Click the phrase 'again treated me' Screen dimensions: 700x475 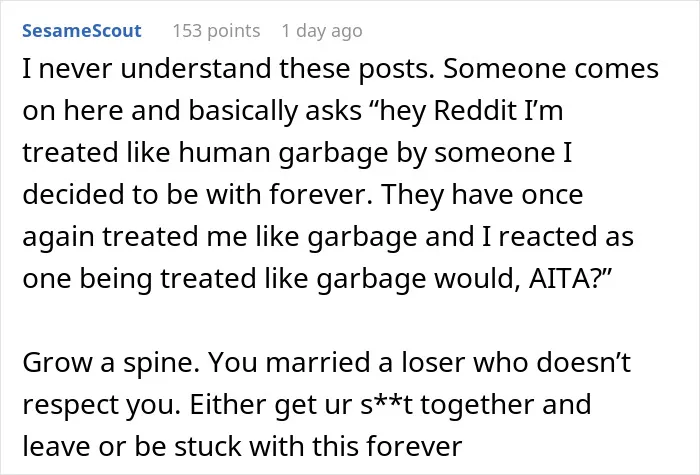(134, 237)
